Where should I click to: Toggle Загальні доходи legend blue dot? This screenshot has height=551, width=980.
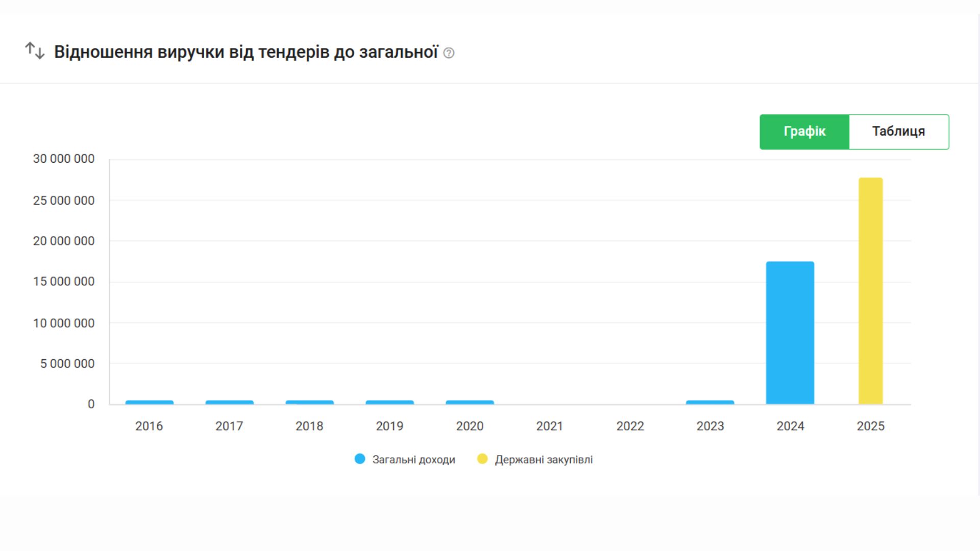[360, 459]
